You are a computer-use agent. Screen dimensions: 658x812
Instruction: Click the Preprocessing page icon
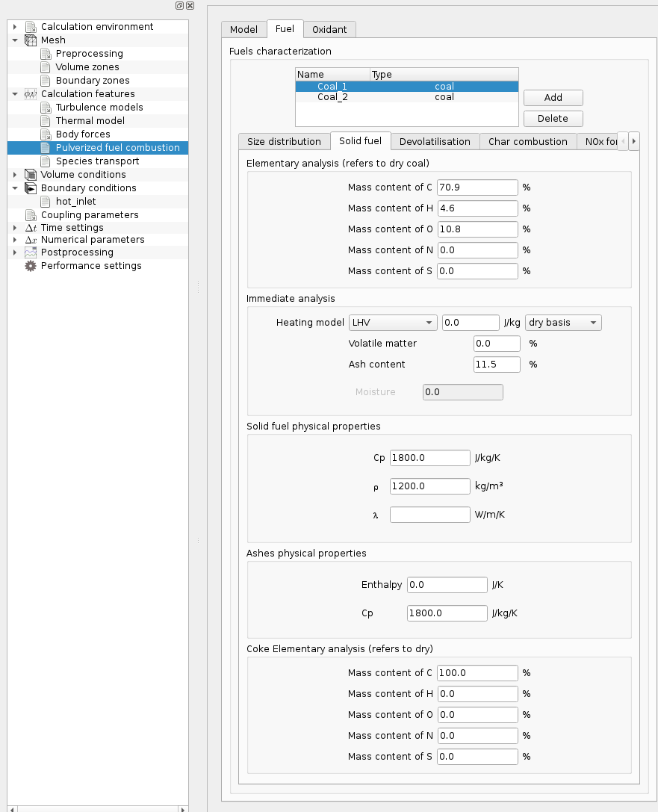pos(46,53)
